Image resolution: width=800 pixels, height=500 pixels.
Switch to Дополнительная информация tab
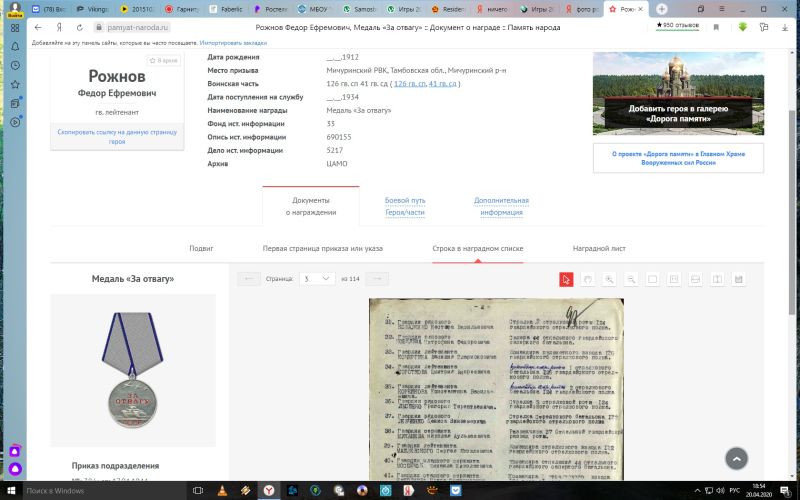[x=501, y=206]
